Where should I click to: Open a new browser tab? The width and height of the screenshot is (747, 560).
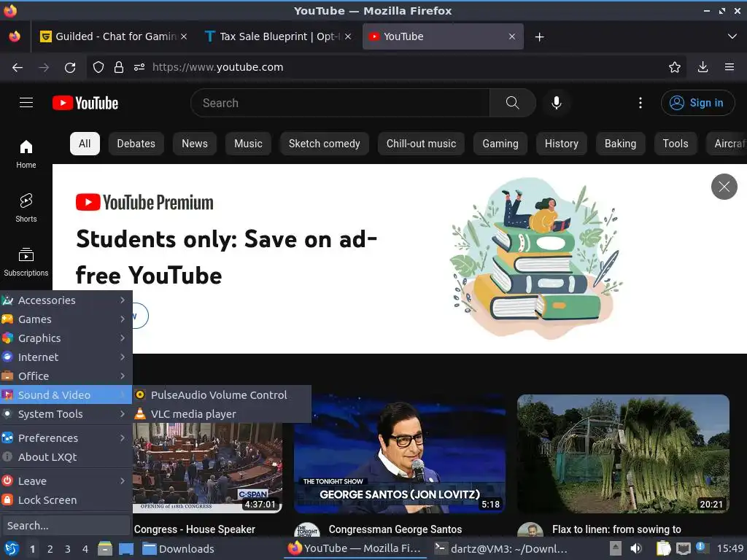[539, 36]
